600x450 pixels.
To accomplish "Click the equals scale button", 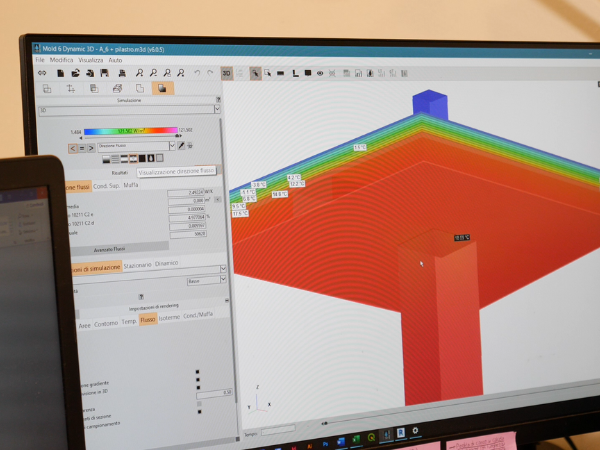I will [82, 148].
